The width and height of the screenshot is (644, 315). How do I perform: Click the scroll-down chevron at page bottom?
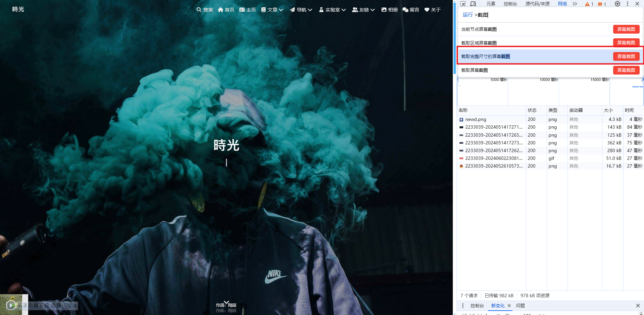pyautogui.click(x=226, y=303)
